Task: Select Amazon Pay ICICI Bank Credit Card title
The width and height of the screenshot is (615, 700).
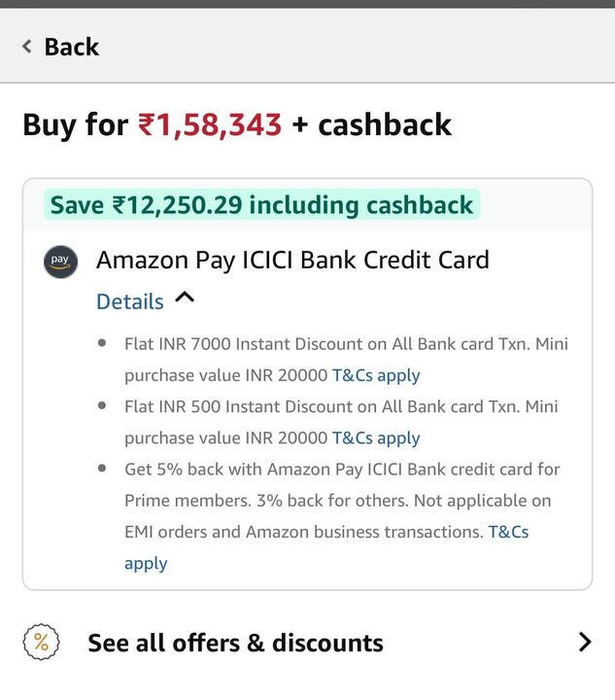Action: [x=292, y=261]
